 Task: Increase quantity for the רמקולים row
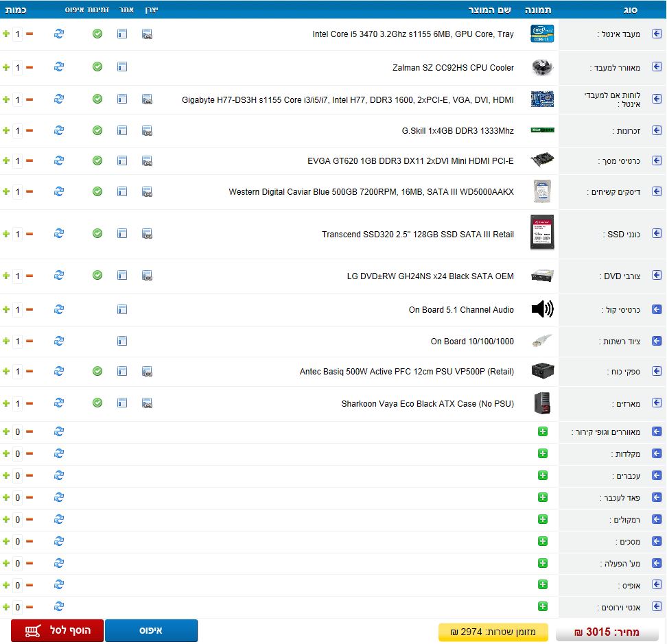6,519
